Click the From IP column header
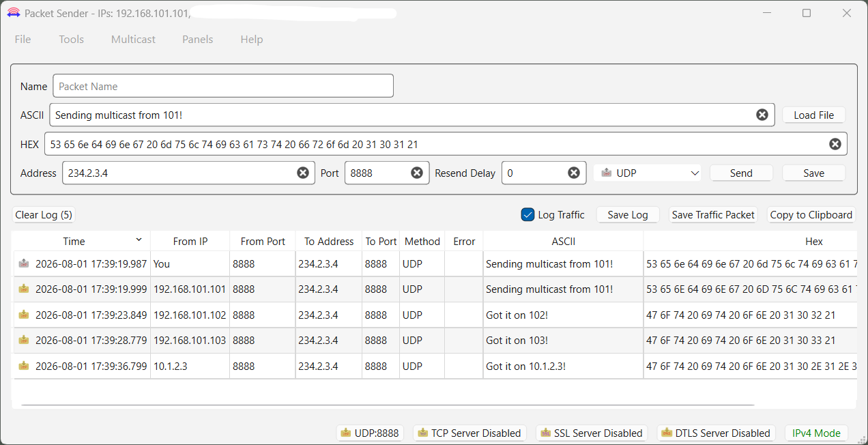 190,241
